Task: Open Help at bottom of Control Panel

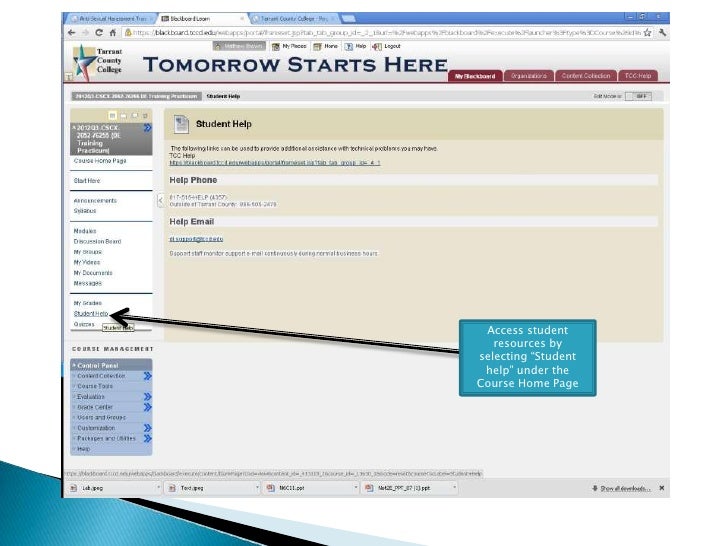Action: (84, 449)
